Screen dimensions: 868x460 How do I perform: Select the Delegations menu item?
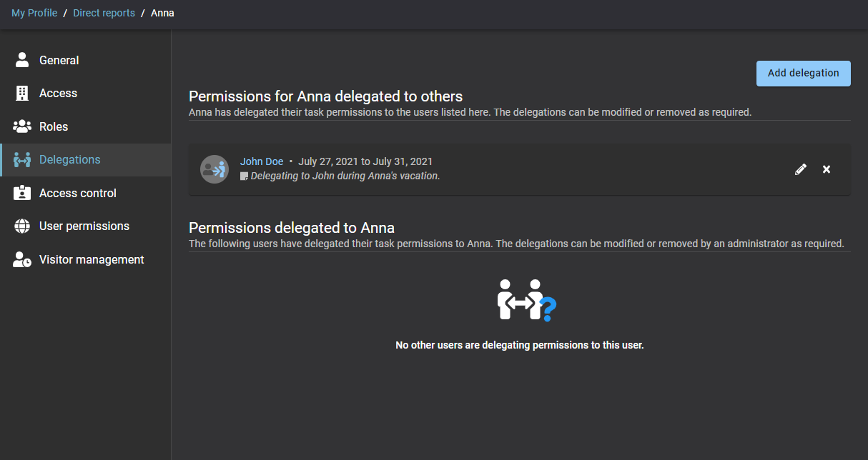(86, 160)
